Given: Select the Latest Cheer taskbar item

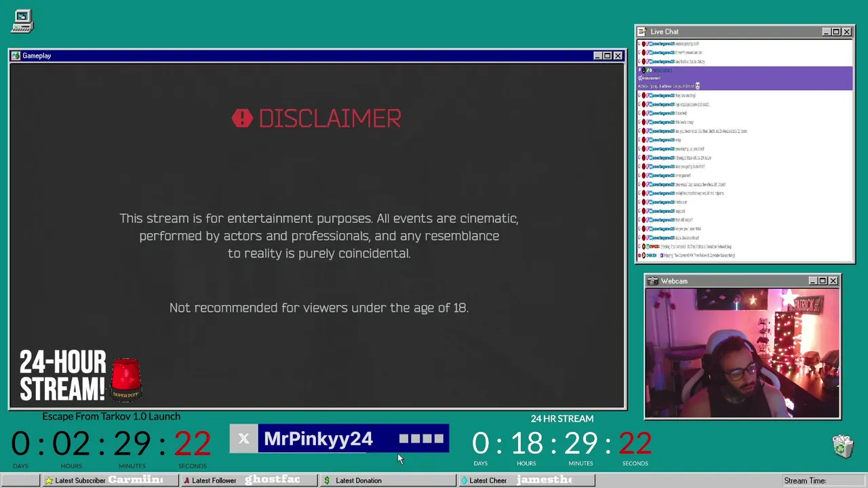Looking at the screenshot, I should click(527, 481).
